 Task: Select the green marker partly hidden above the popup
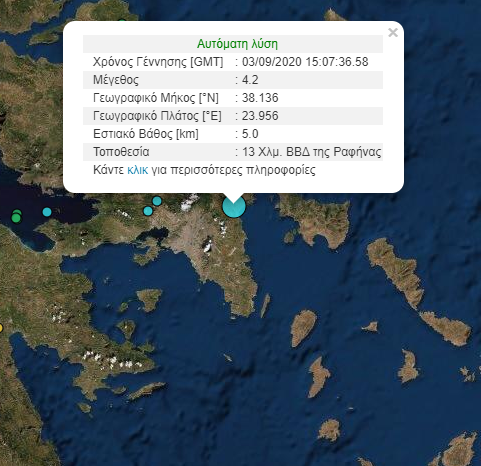tap(122, 21)
